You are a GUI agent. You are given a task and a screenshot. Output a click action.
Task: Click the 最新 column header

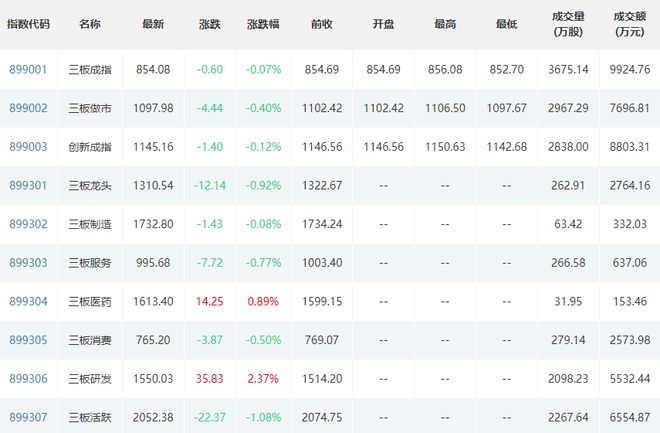point(153,24)
